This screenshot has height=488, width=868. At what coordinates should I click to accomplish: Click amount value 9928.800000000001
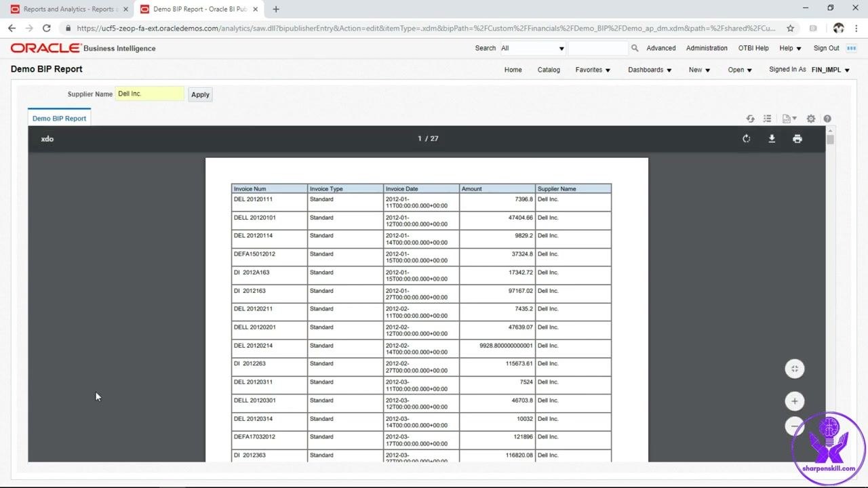506,346
